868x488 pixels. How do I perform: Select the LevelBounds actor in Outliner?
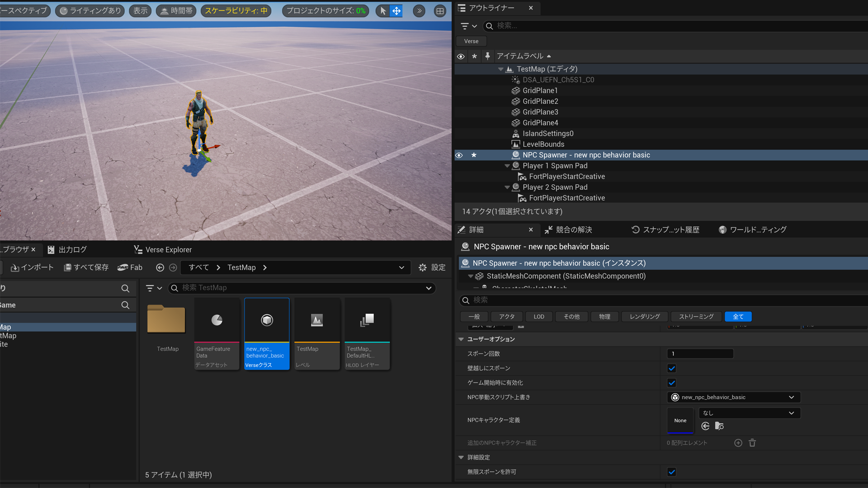[x=543, y=144]
